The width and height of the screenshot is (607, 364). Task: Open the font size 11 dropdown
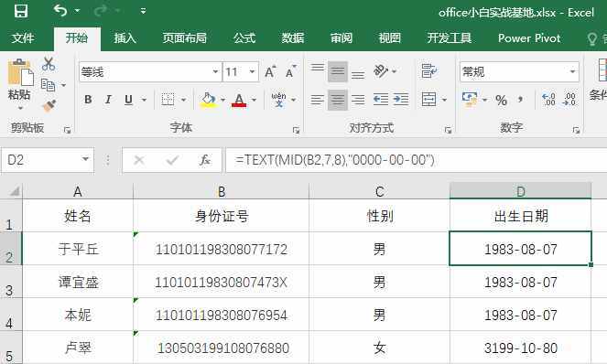click(252, 71)
